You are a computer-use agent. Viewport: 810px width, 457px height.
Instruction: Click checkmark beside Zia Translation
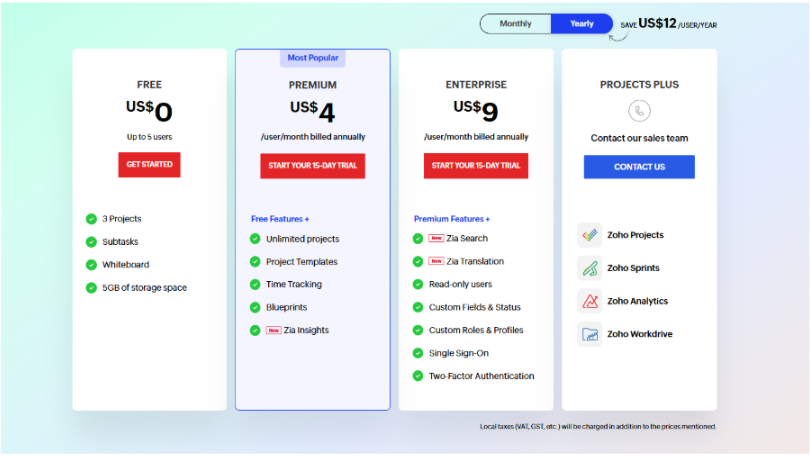418,262
